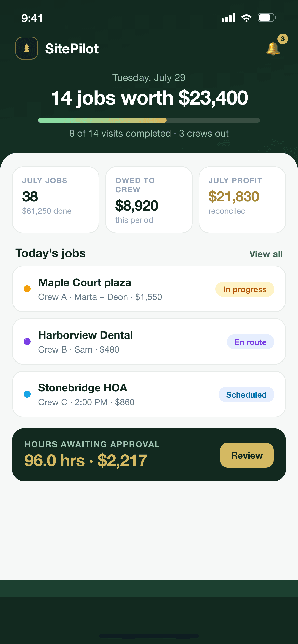The image size is (298, 644).
Task: Tap the SitePilot tree logo icon
Action: point(27,48)
